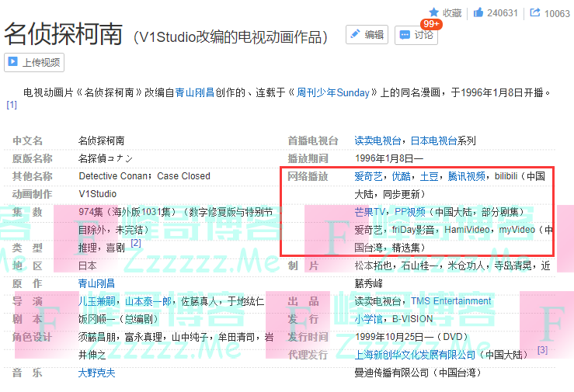Click the 99+ discussion count badge

pyautogui.click(x=431, y=24)
